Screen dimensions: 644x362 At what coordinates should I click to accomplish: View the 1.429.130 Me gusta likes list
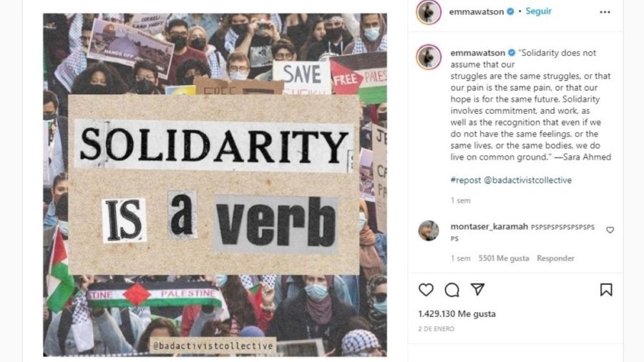coord(457,313)
